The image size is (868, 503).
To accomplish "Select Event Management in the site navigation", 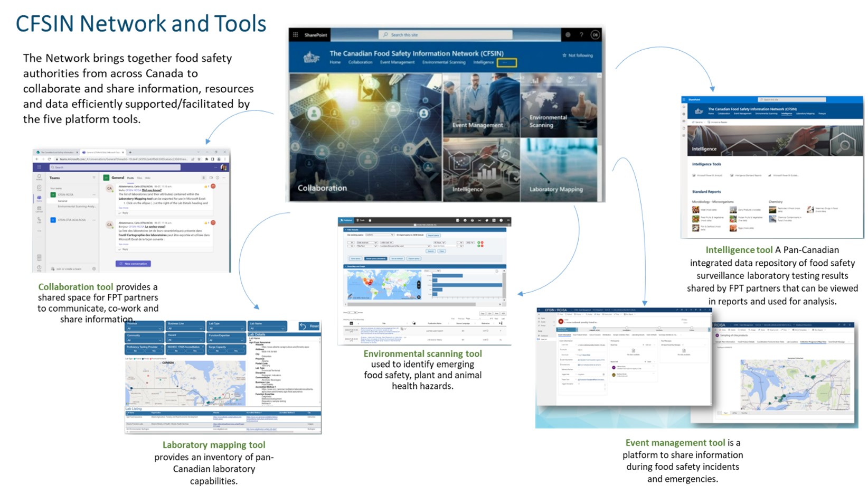I will (397, 62).
